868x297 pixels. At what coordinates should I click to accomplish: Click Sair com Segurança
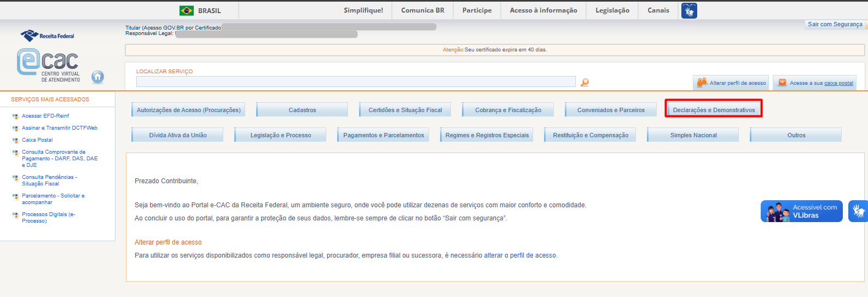835,24
